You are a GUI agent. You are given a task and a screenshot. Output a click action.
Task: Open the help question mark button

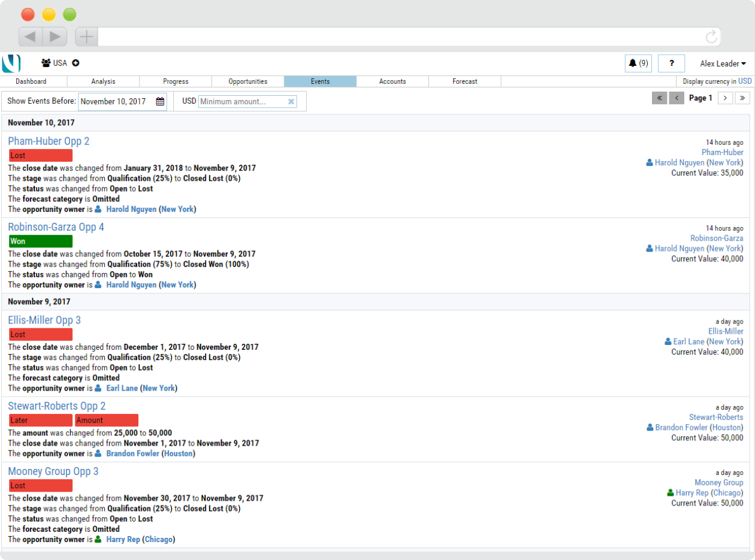[x=671, y=63]
